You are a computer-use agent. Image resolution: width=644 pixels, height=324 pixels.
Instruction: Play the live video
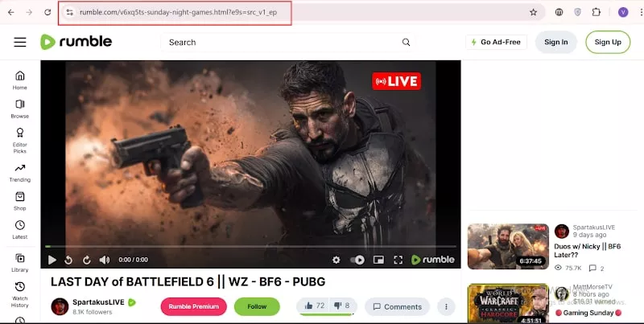52,260
